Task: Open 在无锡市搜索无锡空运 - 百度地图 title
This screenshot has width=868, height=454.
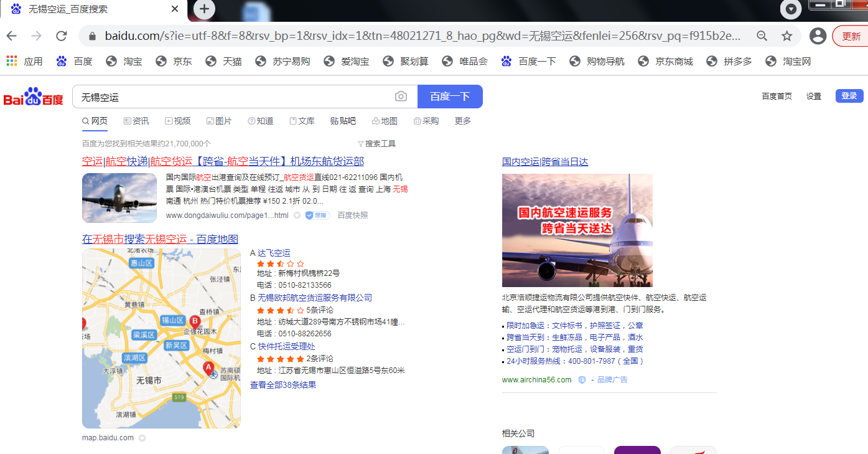Action: pos(160,239)
